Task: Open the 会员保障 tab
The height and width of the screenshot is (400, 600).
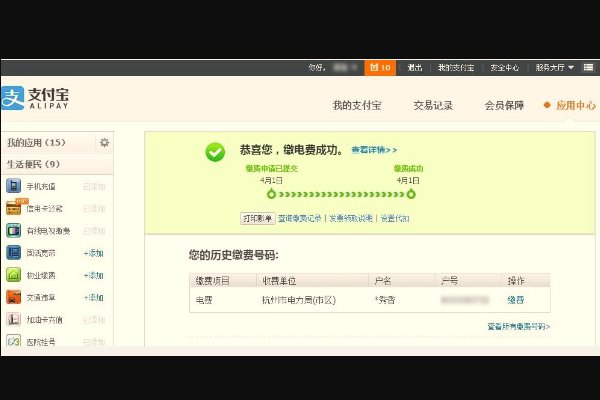Action: (x=504, y=105)
